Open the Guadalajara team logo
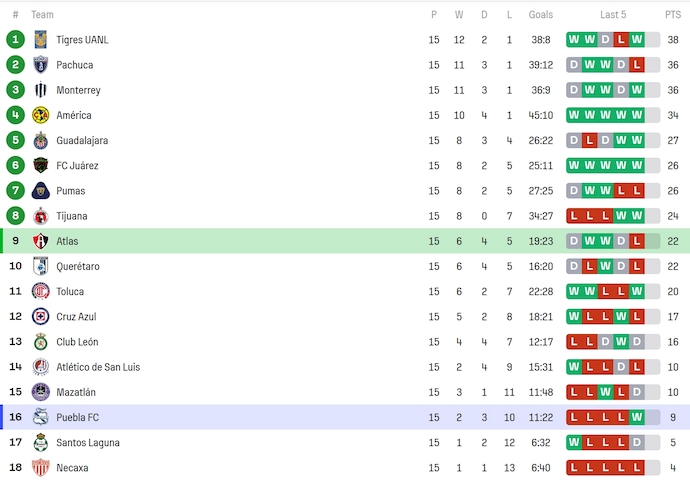690x483 pixels. [x=41, y=141]
